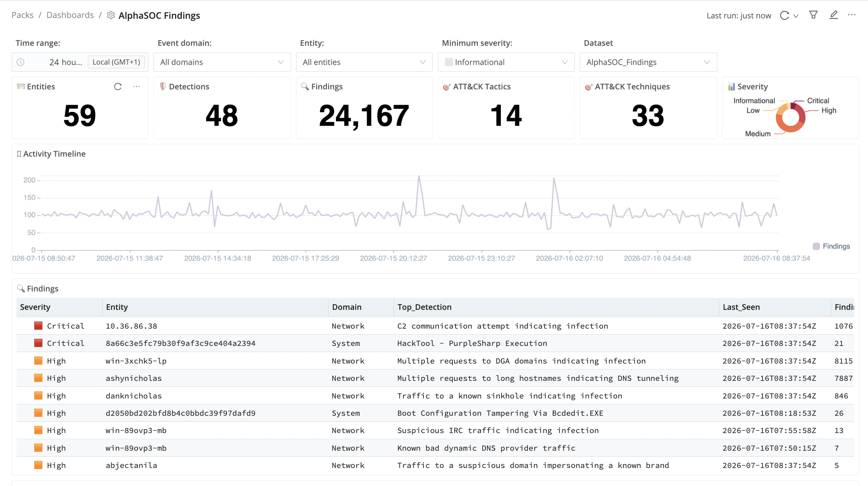Viewport: 868px width, 486px height.
Task: Click the highest timeline peak near 20:12
Action: coord(419,176)
